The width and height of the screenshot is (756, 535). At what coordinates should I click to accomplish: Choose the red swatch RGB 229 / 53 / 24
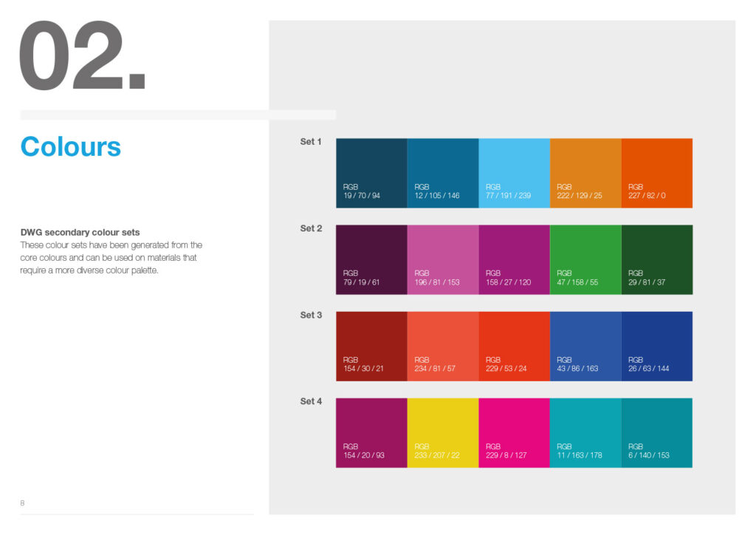pyautogui.click(x=515, y=347)
